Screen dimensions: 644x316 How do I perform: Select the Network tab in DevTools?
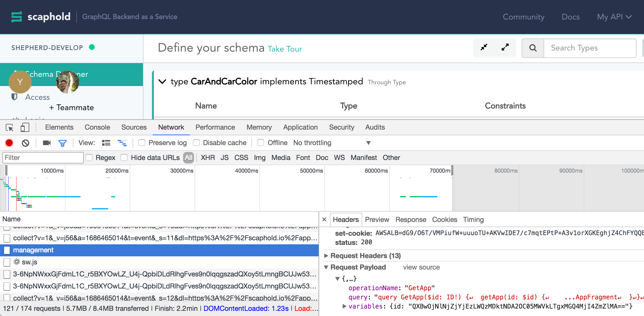(x=171, y=127)
